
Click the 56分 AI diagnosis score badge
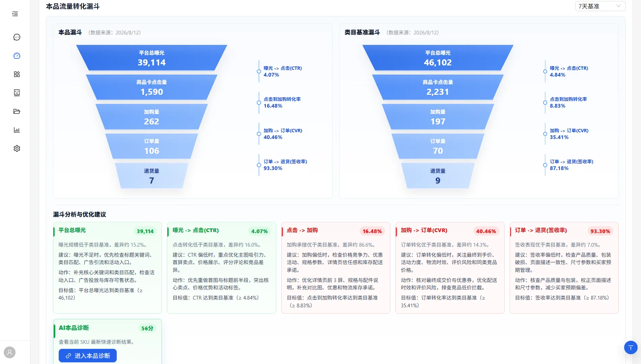(147, 328)
